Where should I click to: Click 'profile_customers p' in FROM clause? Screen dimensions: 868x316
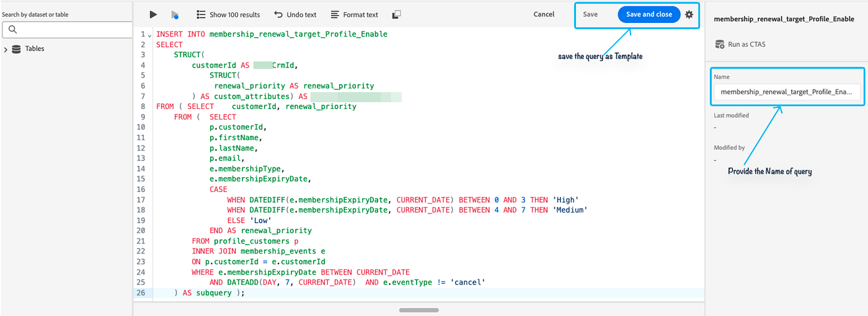(x=256, y=241)
